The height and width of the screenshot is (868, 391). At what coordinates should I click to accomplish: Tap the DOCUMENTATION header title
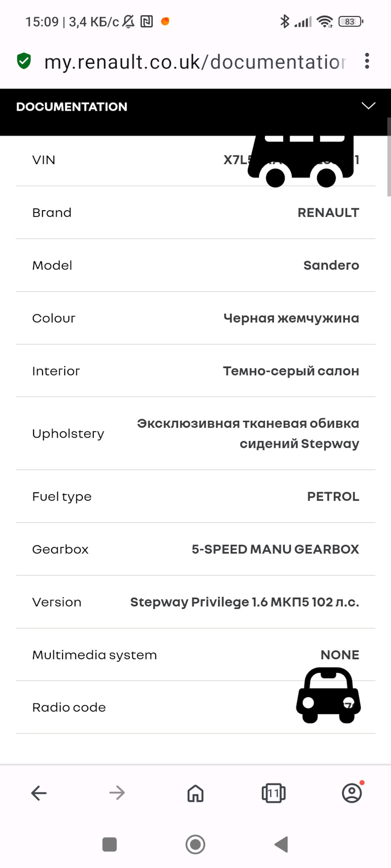72,107
